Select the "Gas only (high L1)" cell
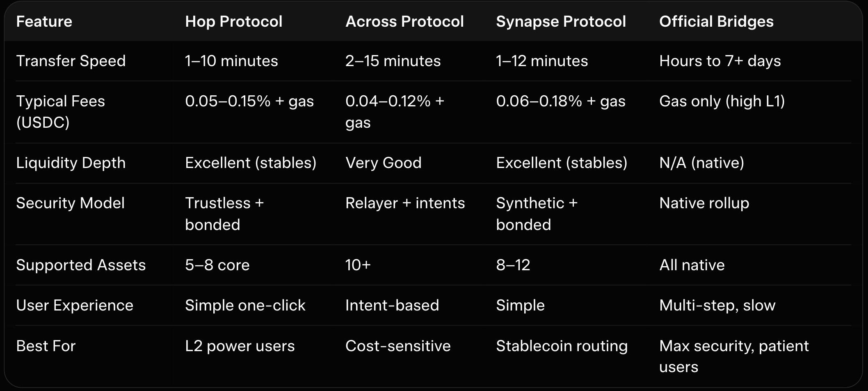868x391 pixels. tap(722, 101)
